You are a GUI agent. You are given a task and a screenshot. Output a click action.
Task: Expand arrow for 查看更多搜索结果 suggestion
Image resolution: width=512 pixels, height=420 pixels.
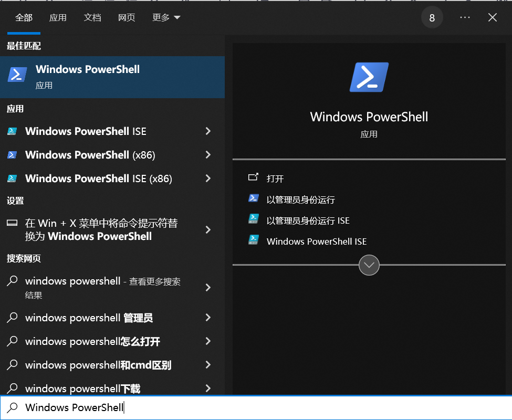click(208, 288)
